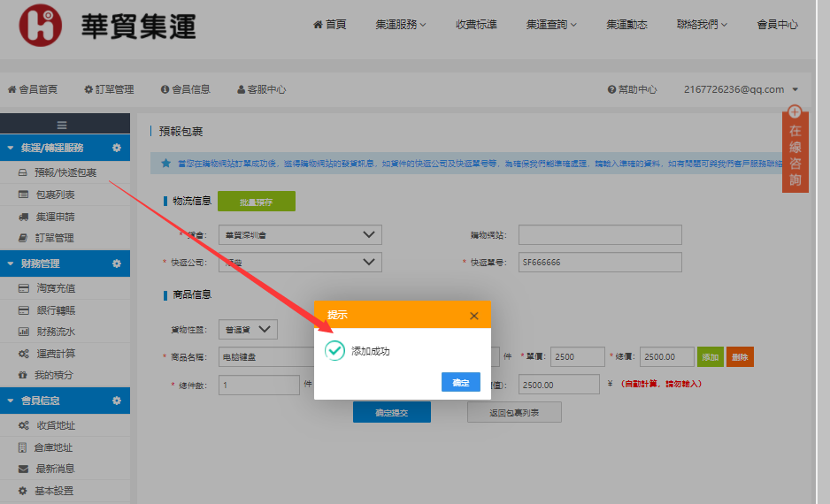Click gear icon beside 財務管理 section
830x504 pixels.
[117, 263]
